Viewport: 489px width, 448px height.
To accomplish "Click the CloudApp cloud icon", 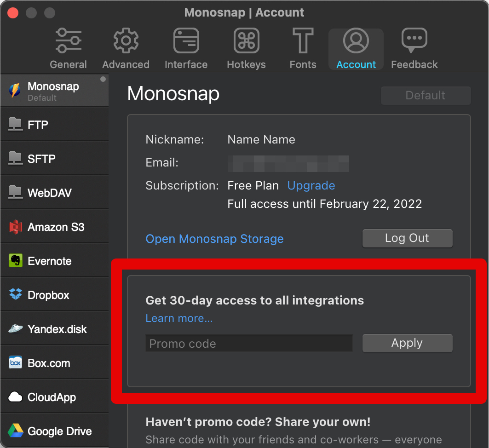I will (x=15, y=397).
